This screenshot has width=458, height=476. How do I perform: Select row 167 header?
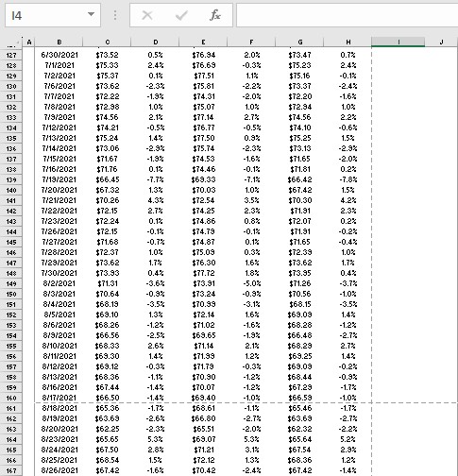click(11, 470)
